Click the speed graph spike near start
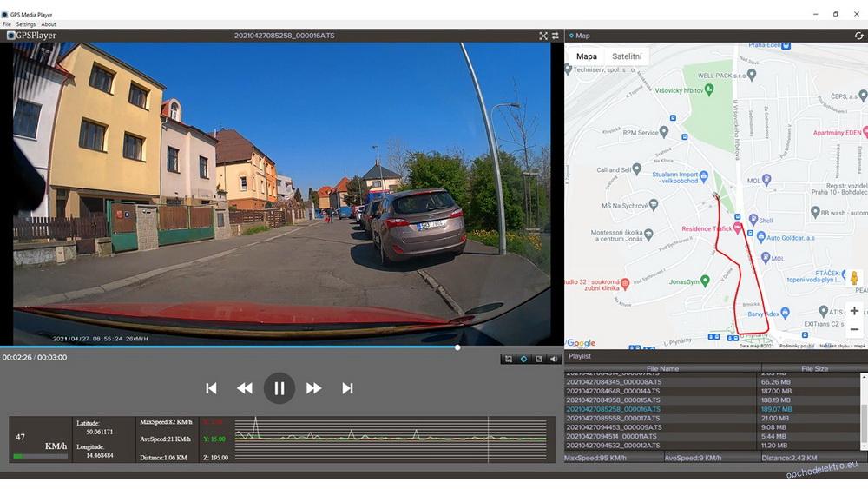 coord(255,426)
